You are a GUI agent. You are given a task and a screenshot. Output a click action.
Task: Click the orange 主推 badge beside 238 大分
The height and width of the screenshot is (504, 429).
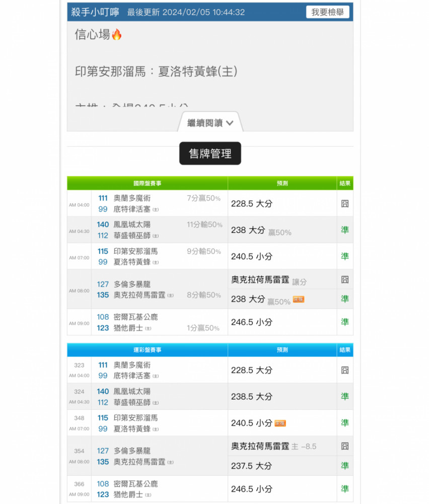click(x=298, y=299)
